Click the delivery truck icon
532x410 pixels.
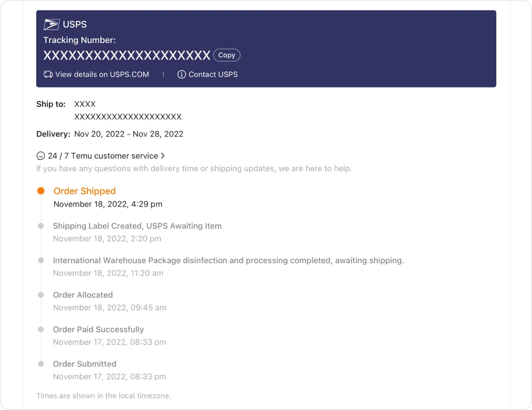(48, 75)
